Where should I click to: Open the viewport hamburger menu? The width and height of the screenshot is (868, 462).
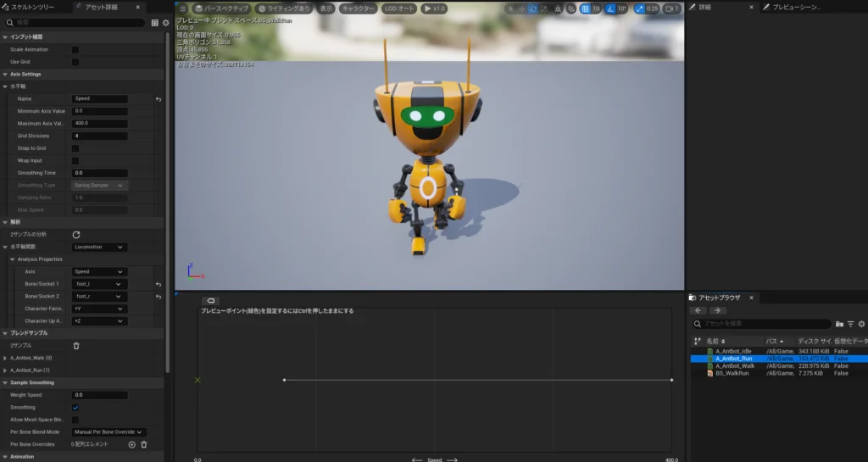tap(182, 8)
